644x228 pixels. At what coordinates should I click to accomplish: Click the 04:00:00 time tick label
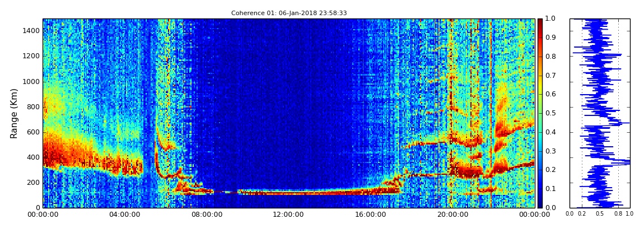(124, 214)
